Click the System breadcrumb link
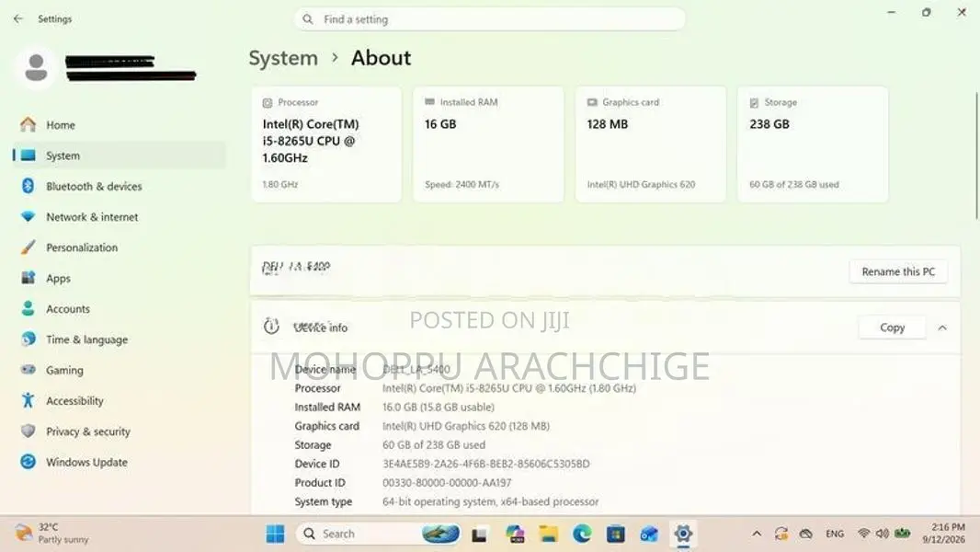Viewport: 980px width, 552px height. [283, 58]
